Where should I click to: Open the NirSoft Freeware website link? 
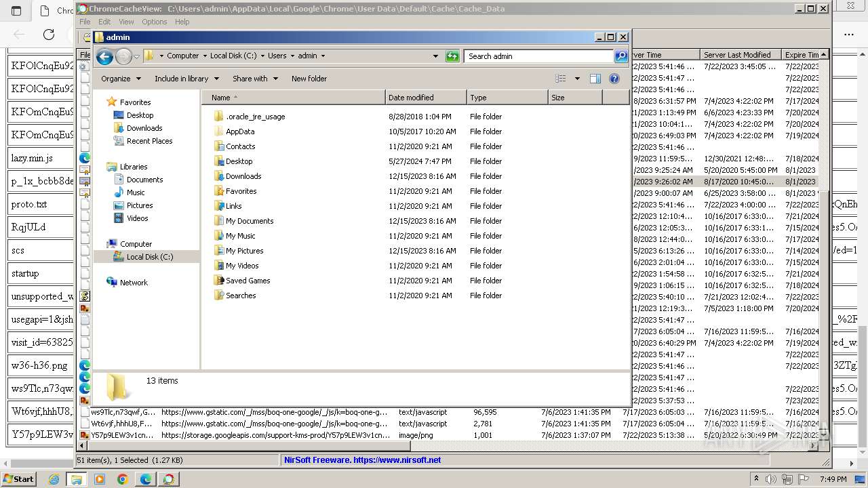click(363, 460)
